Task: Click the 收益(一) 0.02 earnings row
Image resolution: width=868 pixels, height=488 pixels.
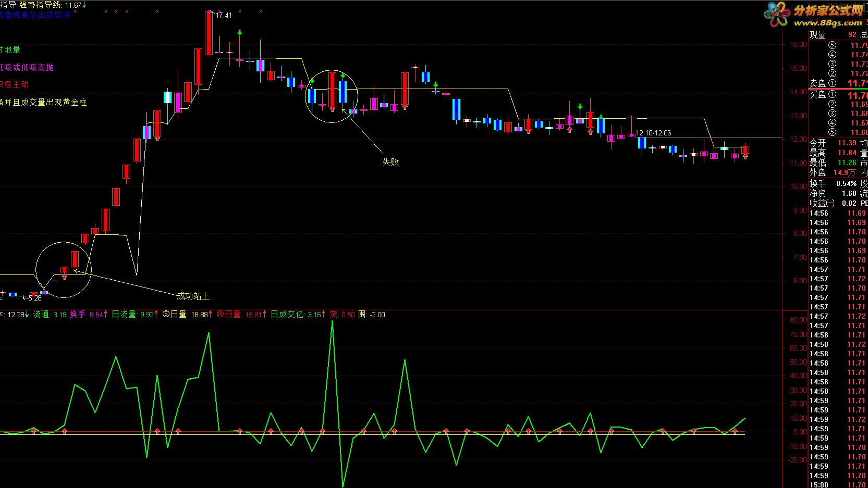Action: (833, 203)
